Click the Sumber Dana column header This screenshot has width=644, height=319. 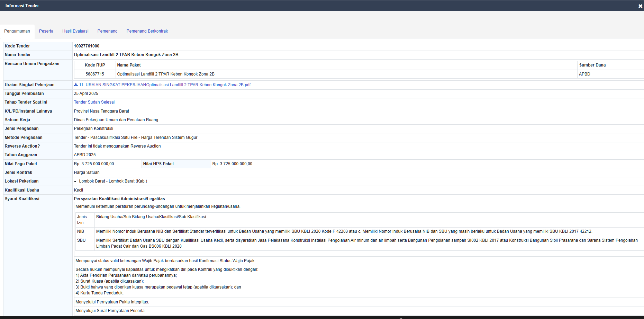pyautogui.click(x=592, y=65)
